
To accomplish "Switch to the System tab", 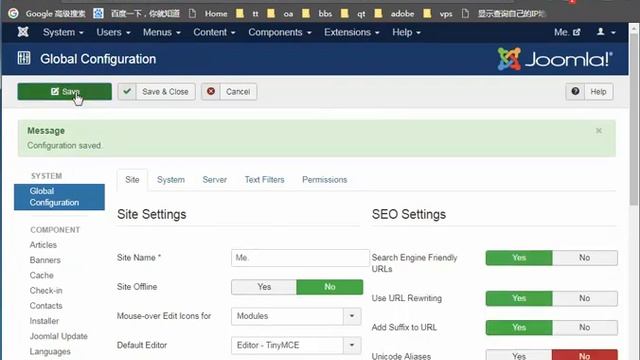I will (171, 180).
